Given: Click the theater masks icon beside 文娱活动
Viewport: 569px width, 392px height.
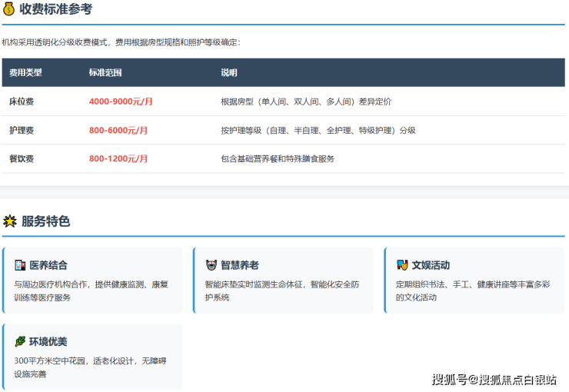Looking at the screenshot, I should (x=401, y=265).
